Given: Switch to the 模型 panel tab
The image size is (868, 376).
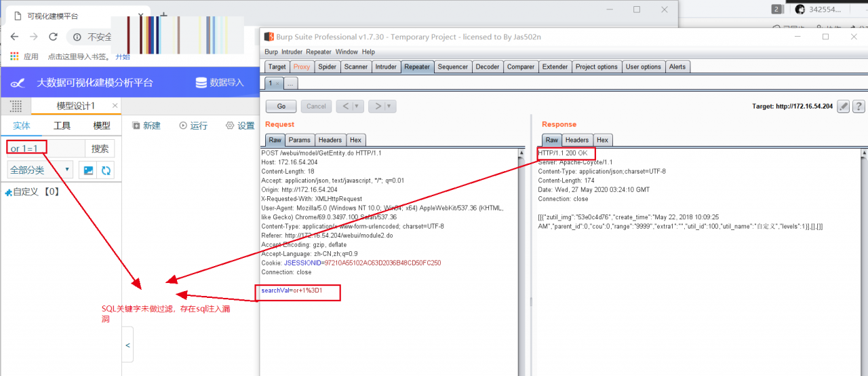Looking at the screenshot, I should 102,126.
